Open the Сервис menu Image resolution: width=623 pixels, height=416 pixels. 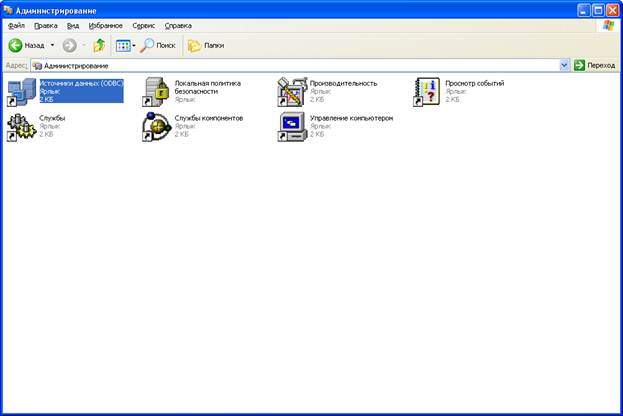click(x=143, y=25)
